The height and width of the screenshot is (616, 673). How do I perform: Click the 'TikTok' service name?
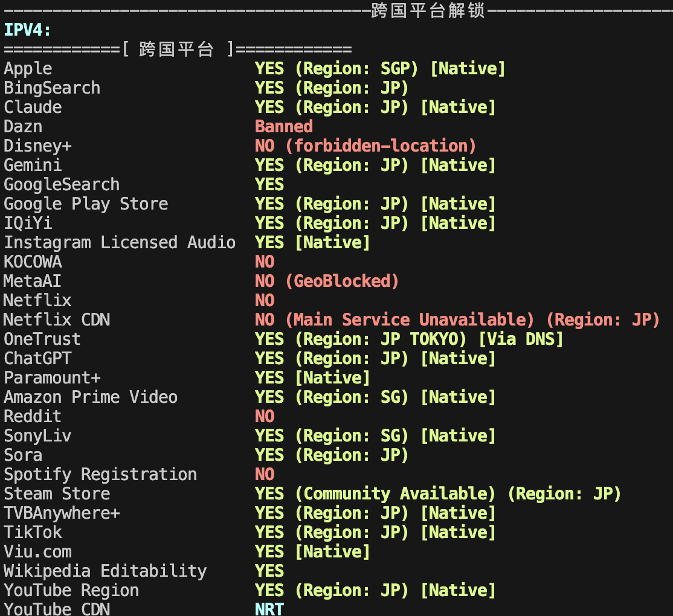33,532
